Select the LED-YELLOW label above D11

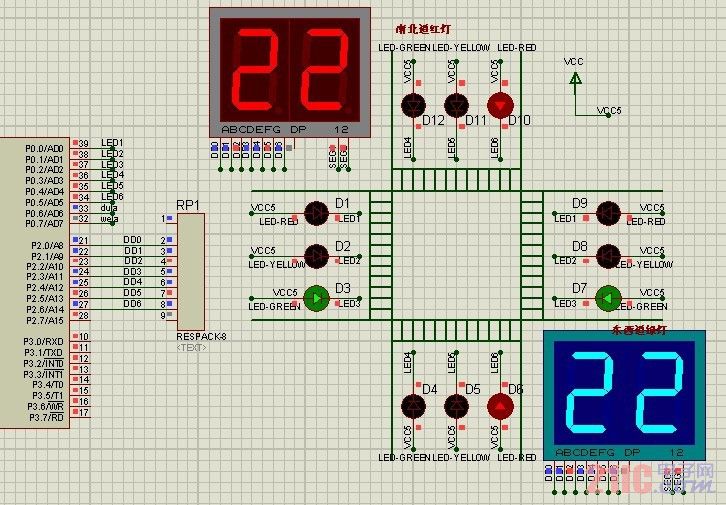461,48
